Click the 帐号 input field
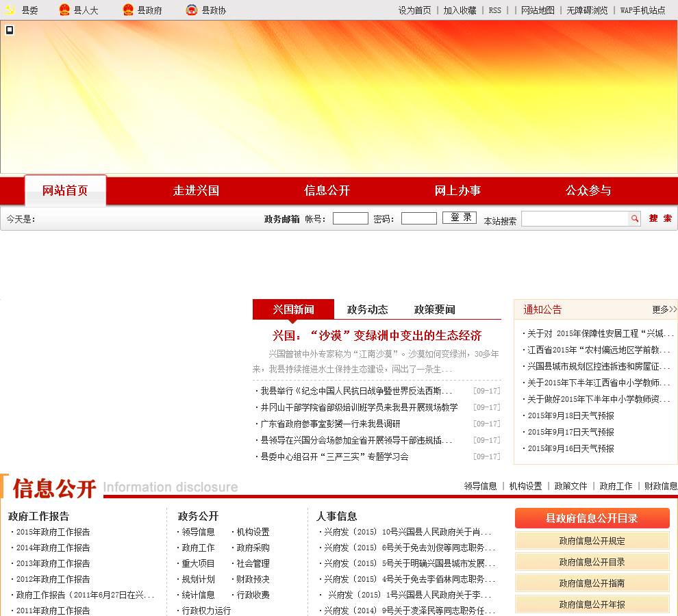Image resolution: width=678 pixels, height=616 pixels. [350, 218]
